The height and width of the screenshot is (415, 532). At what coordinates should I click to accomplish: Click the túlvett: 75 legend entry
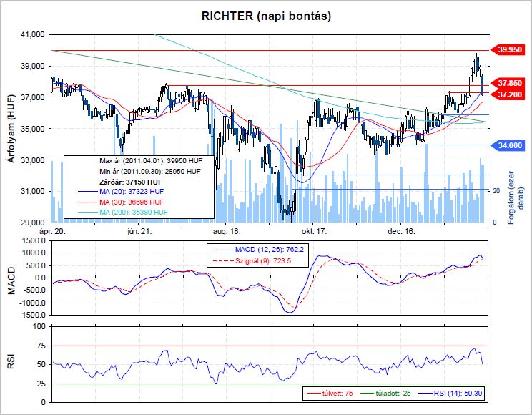click(330, 394)
